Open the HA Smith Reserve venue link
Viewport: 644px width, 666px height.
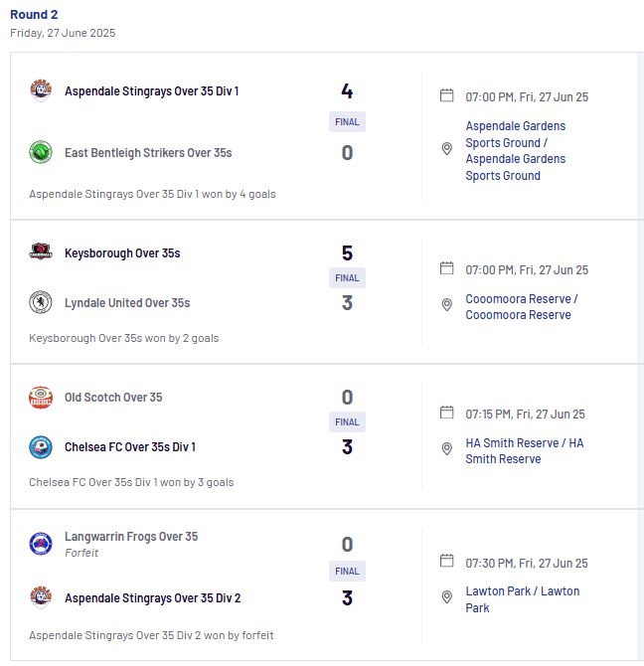click(525, 450)
